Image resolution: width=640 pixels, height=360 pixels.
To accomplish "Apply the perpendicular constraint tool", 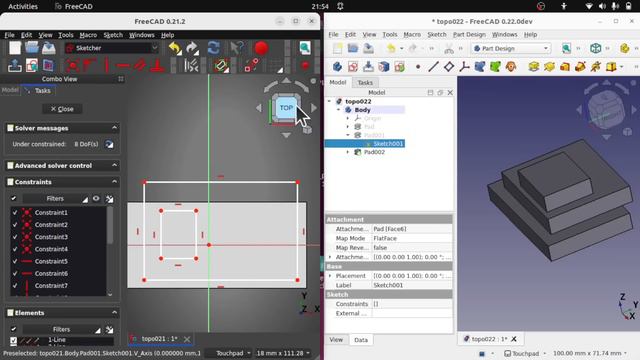I will pos(157,65).
